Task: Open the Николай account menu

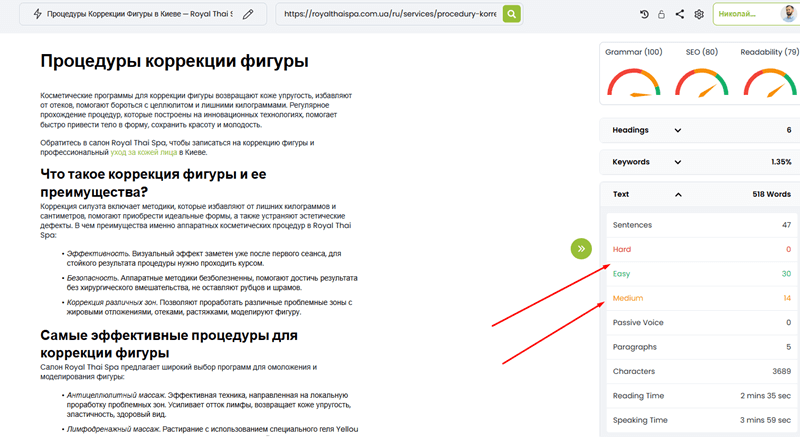Action: pyautogui.click(x=756, y=14)
